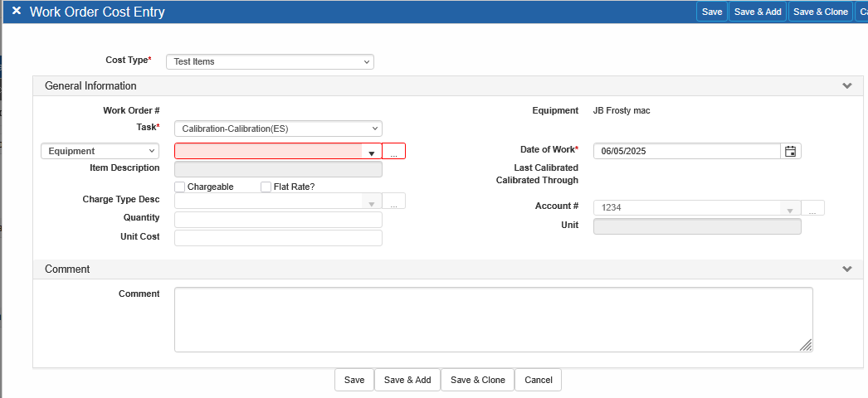868x398 pixels.
Task: Click the bottom Save & Add button
Action: point(407,380)
